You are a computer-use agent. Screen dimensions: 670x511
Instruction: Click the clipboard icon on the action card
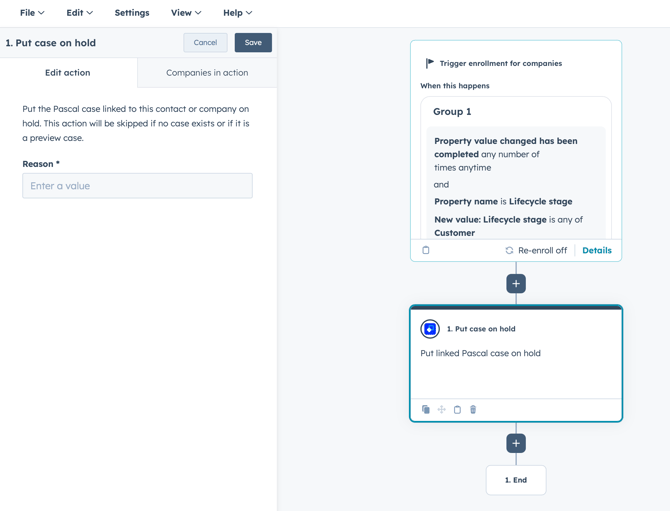pos(457,410)
